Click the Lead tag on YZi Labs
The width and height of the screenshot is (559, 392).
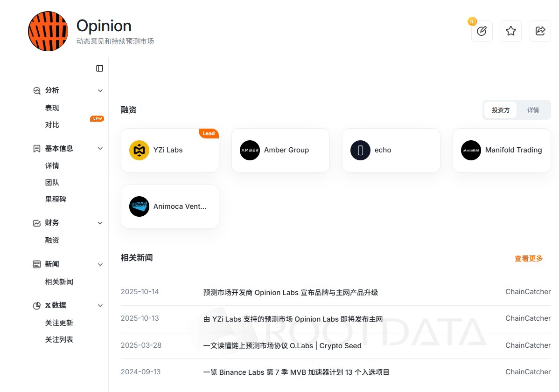point(209,133)
